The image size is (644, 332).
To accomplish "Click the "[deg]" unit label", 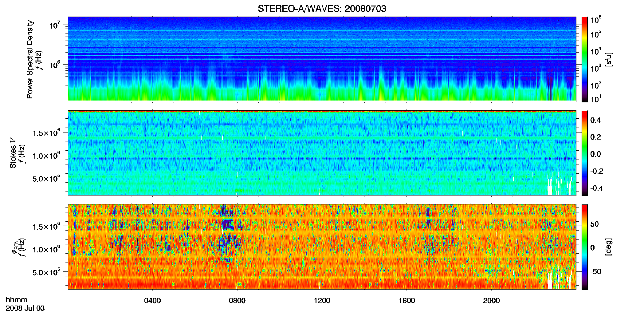I will pyautogui.click(x=609, y=247).
